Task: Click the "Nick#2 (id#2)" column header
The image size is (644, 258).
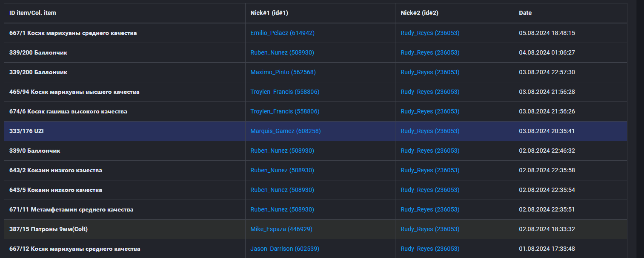Action: [419, 13]
